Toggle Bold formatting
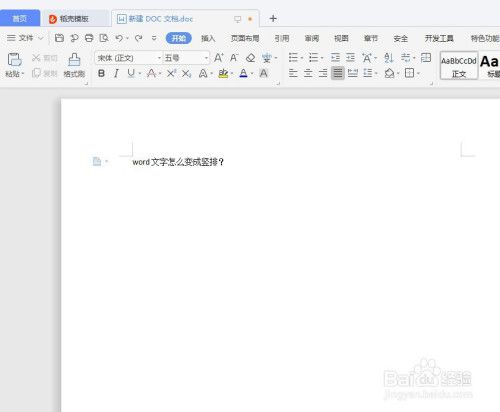The height and width of the screenshot is (412, 500). click(101, 73)
